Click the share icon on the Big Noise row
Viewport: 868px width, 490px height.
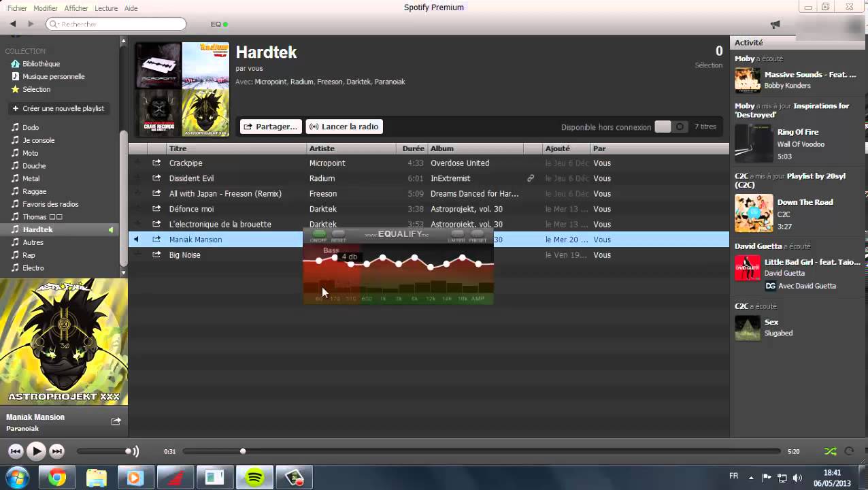(156, 255)
